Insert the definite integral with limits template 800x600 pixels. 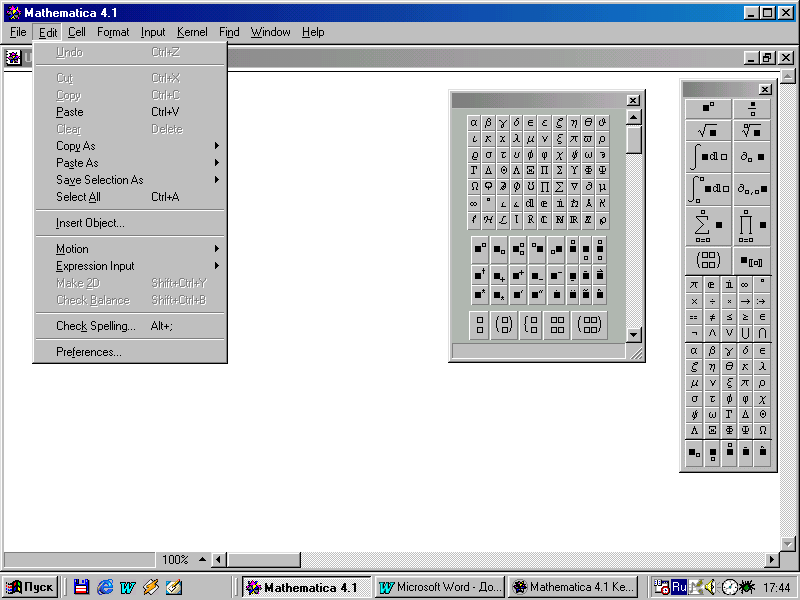[709, 189]
